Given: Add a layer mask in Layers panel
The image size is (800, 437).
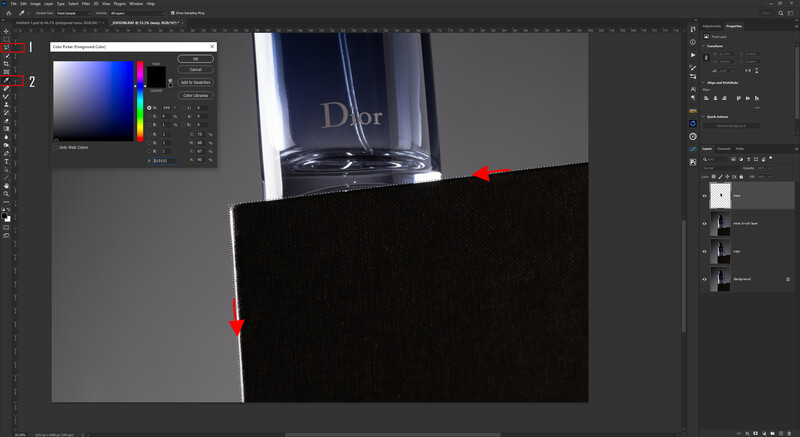Looking at the screenshot, I should (756, 433).
